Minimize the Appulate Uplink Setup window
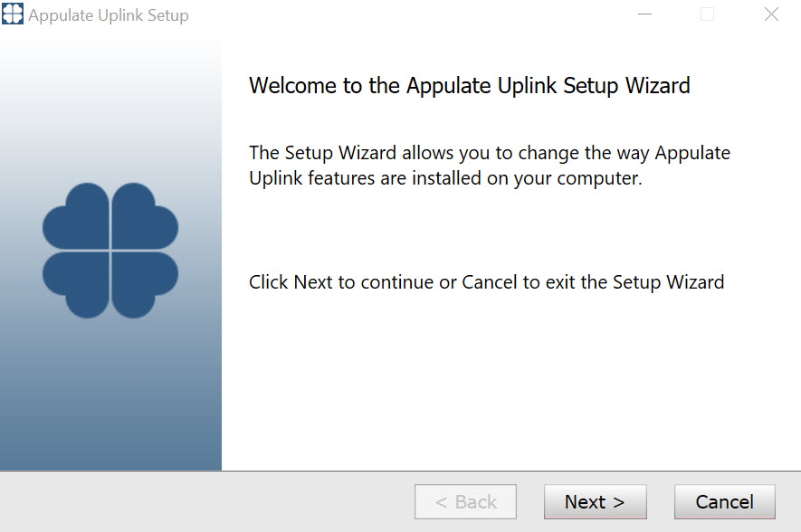The image size is (801, 532). (644, 14)
